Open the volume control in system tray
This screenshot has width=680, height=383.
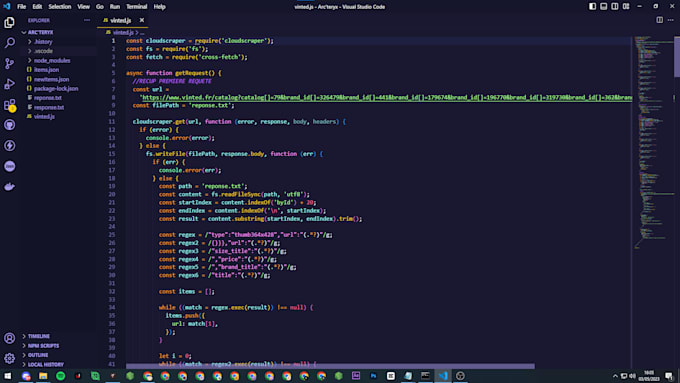coord(632,376)
